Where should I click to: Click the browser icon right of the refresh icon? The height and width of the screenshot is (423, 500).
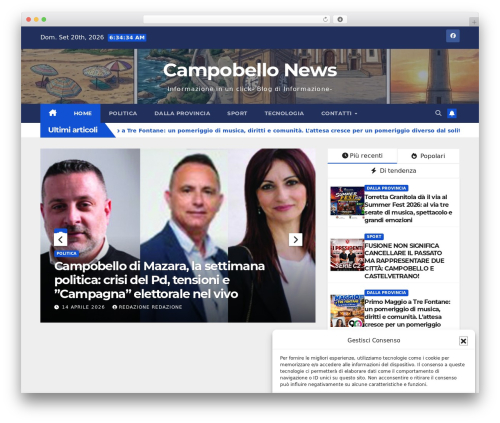pyautogui.click(x=340, y=19)
